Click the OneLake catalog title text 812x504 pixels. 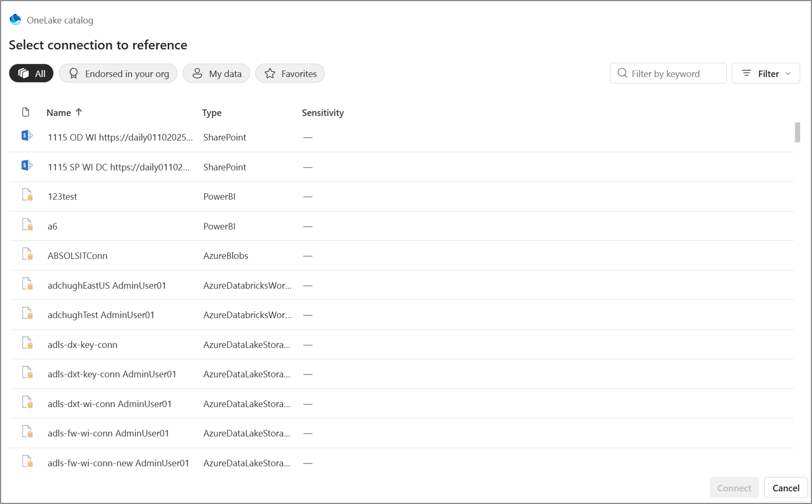60,20
